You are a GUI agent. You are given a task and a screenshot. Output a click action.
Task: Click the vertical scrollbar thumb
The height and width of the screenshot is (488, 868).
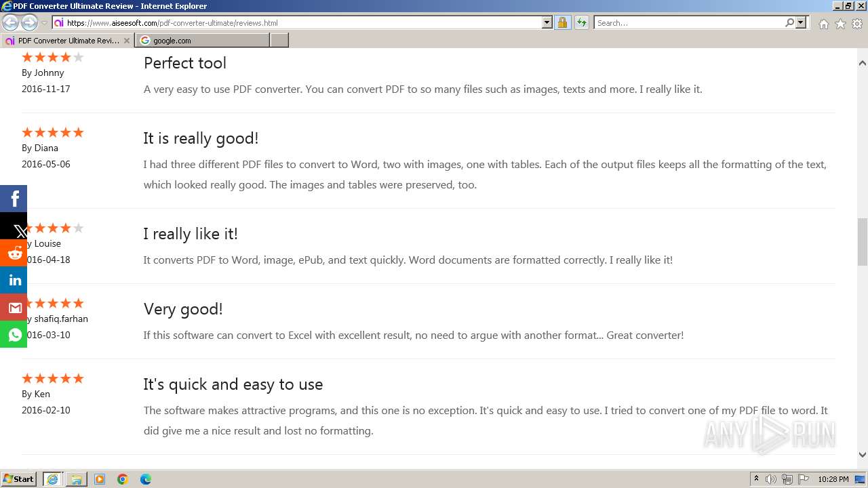click(x=863, y=242)
